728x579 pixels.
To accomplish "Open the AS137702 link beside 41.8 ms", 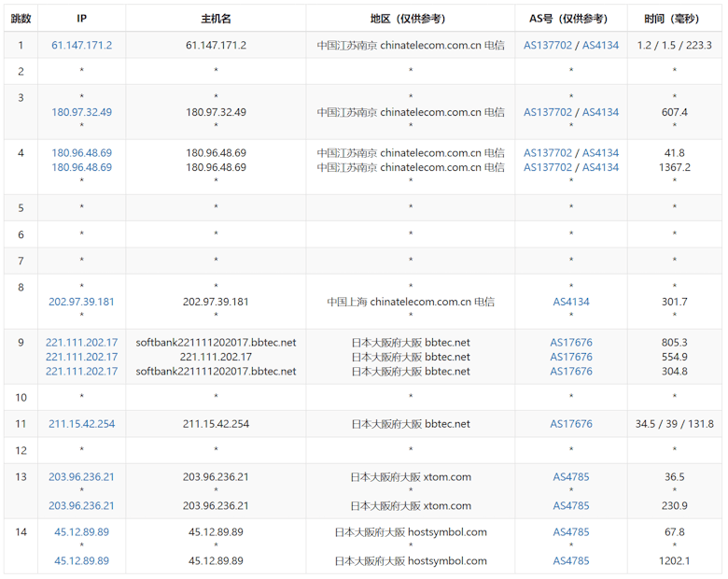I will 548,153.
